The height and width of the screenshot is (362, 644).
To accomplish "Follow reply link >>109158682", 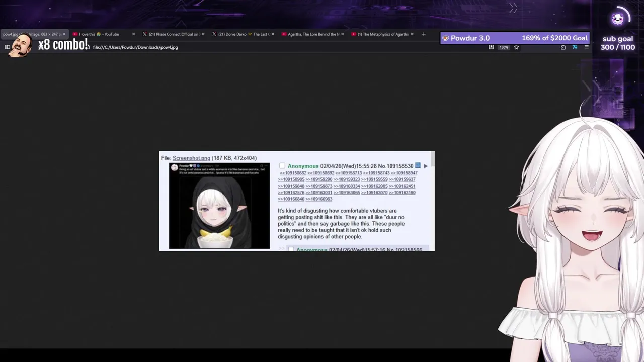I will tap(293, 173).
